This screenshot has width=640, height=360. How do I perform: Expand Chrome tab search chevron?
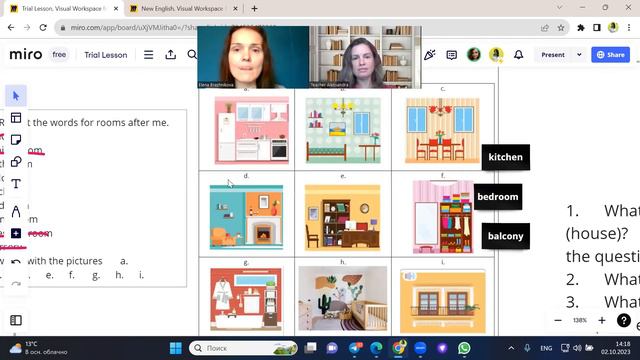tap(560, 7)
